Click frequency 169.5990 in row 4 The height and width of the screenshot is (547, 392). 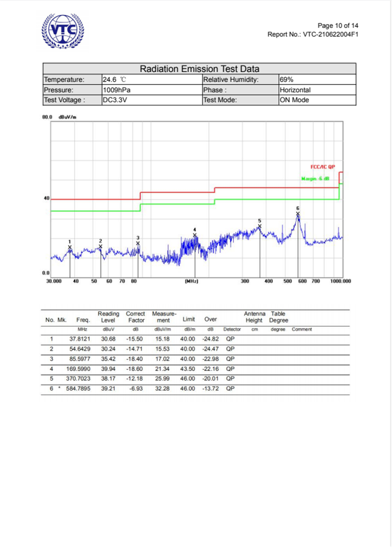[x=78, y=369]
